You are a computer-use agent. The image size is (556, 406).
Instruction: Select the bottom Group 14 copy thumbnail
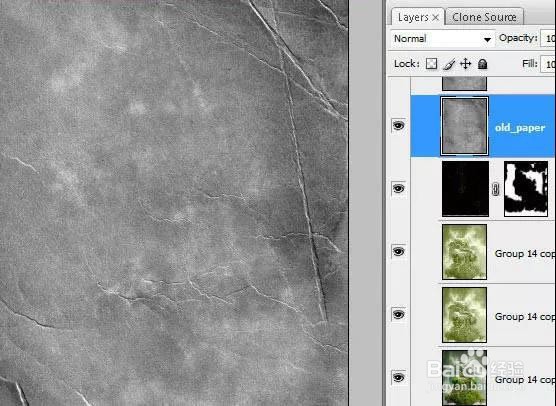(x=465, y=378)
